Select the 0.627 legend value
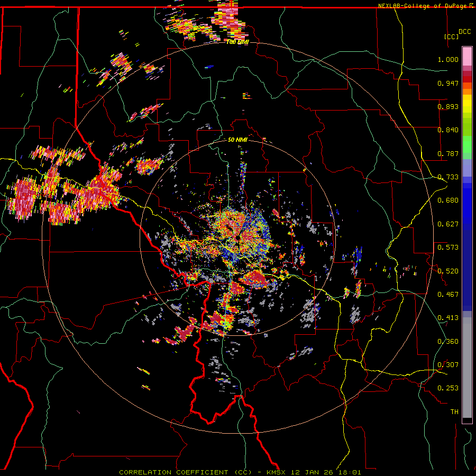 tap(448, 224)
